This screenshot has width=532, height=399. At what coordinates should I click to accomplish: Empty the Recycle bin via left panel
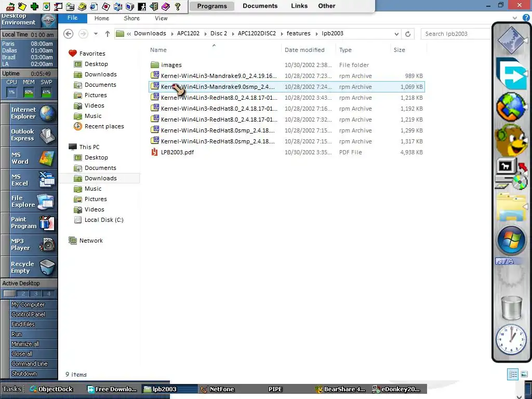click(x=29, y=268)
